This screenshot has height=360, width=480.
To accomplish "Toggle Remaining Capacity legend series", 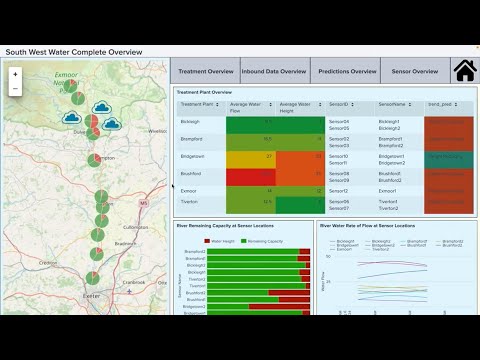I will click(262, 241).
